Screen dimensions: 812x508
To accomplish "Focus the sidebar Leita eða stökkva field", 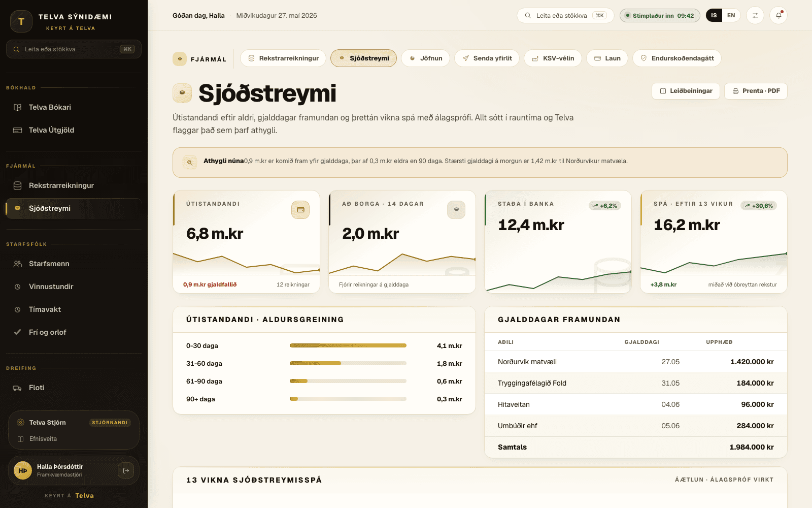I will click(74, 49).
